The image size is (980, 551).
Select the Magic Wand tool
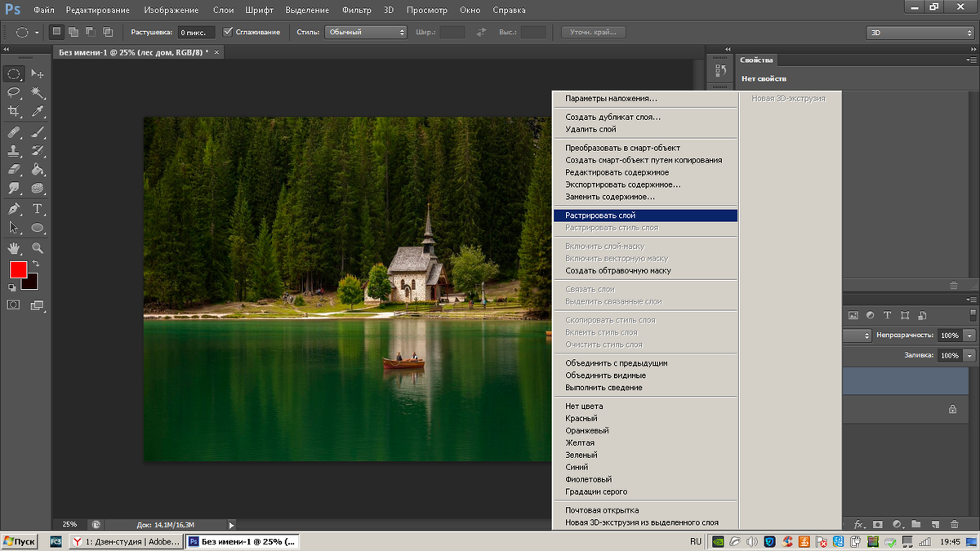click(x=38, y=93)
